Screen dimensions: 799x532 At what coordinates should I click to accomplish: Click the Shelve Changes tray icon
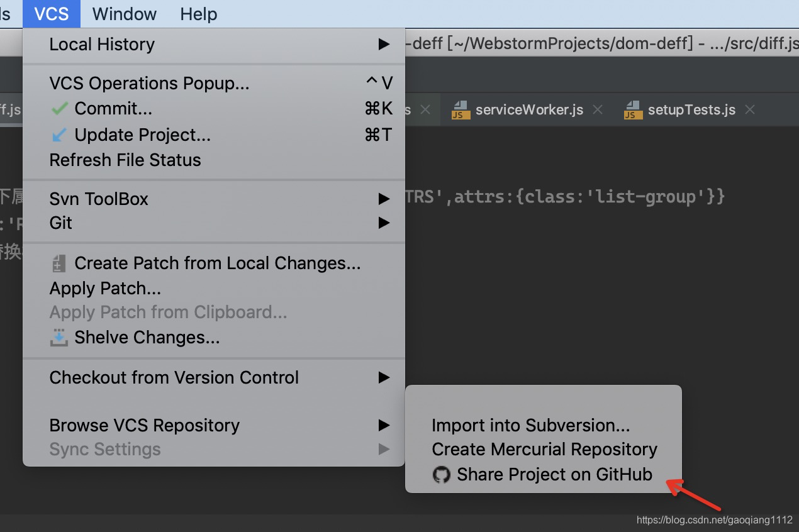59,338
